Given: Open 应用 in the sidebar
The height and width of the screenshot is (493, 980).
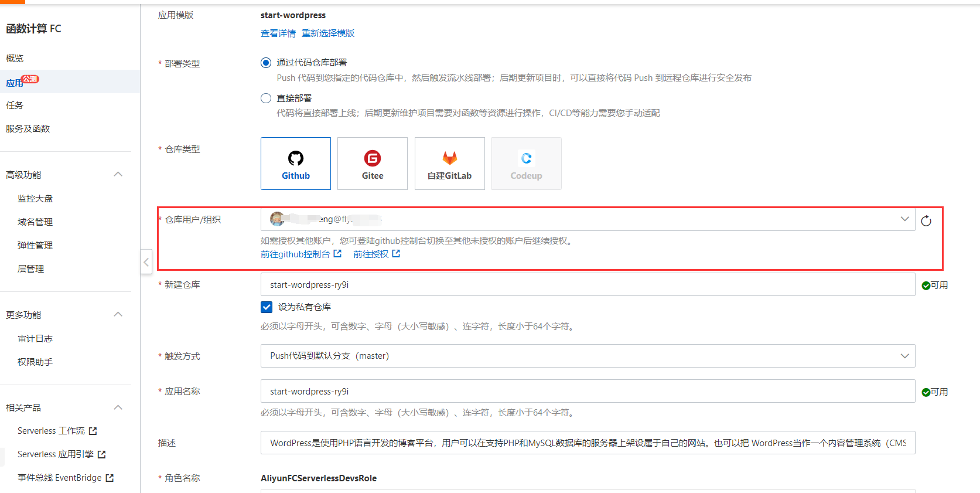Looking at the screenshot, I should coord(15,83).
